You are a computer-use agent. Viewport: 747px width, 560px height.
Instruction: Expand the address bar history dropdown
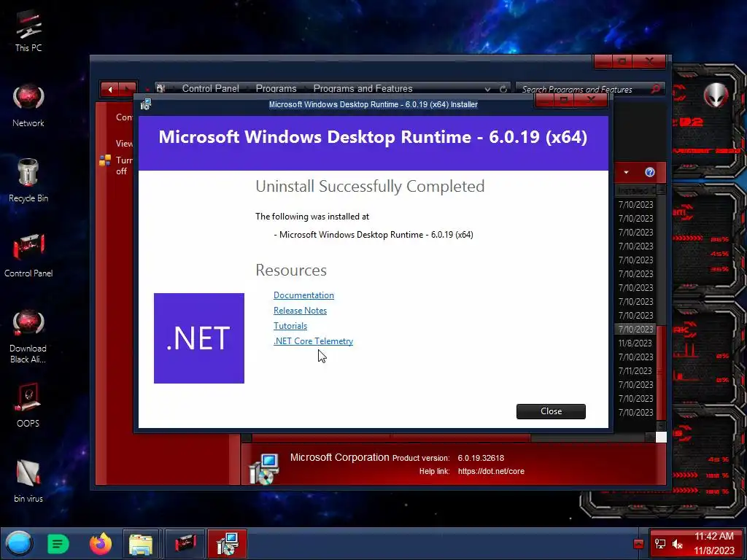[x=487, y=89]
